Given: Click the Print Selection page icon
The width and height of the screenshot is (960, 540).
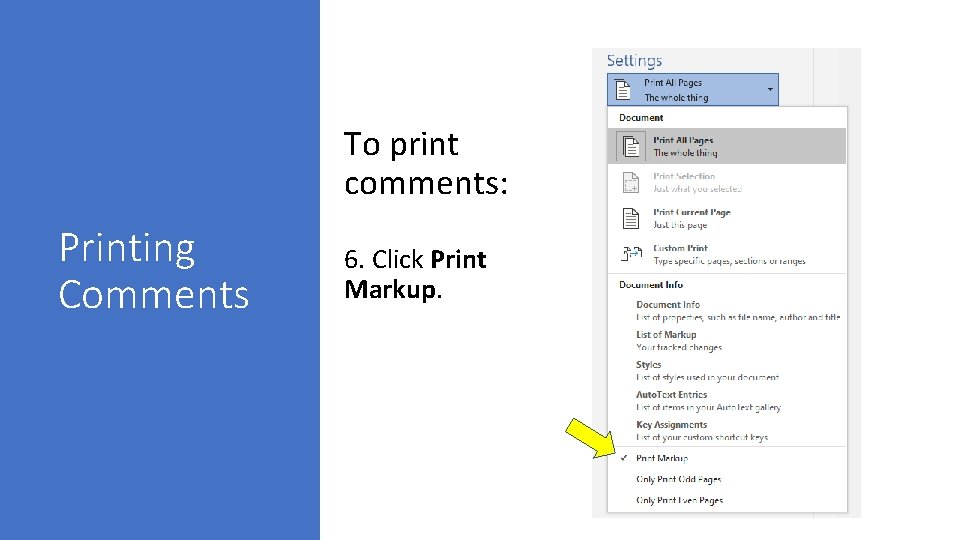Looking at the screenshot, I should [631, 182].
